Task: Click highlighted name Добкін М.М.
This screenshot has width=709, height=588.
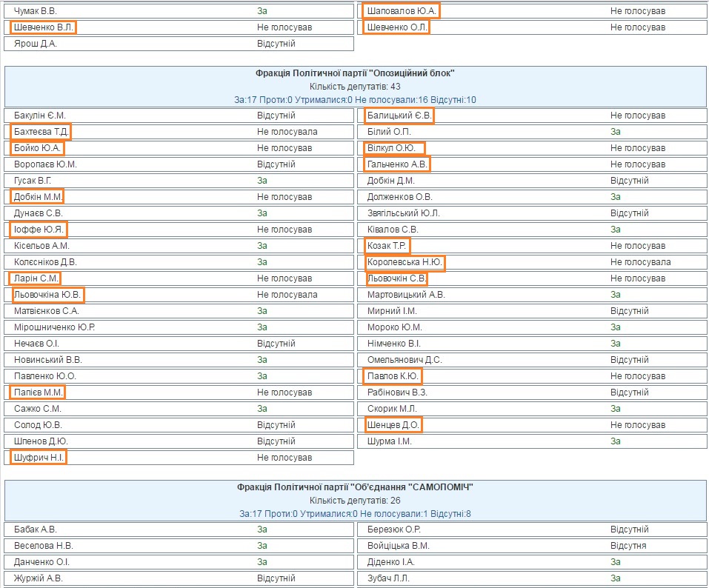Action: pyautogui.click(x=38, y=197)
